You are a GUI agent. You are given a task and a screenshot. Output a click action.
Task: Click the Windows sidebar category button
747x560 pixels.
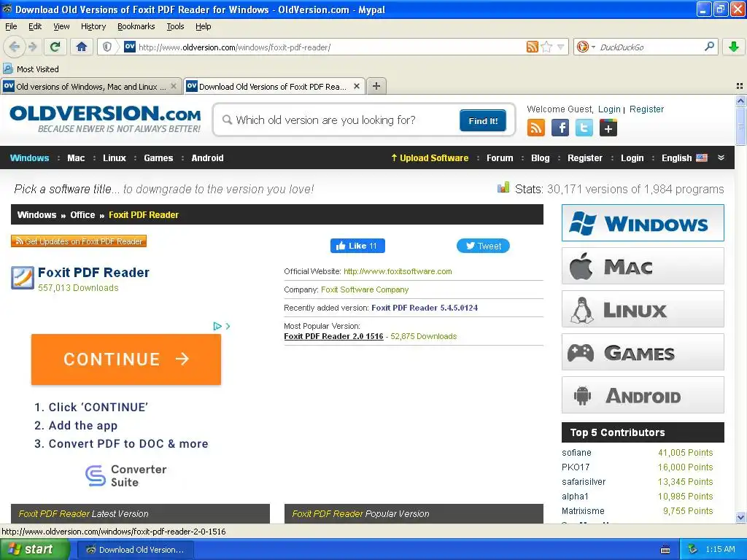pos(643,223)
